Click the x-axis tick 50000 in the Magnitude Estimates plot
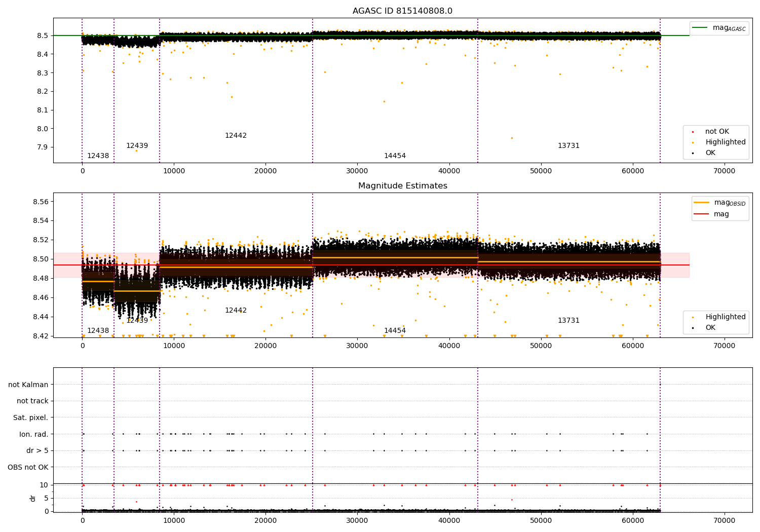 click(541, 346)
